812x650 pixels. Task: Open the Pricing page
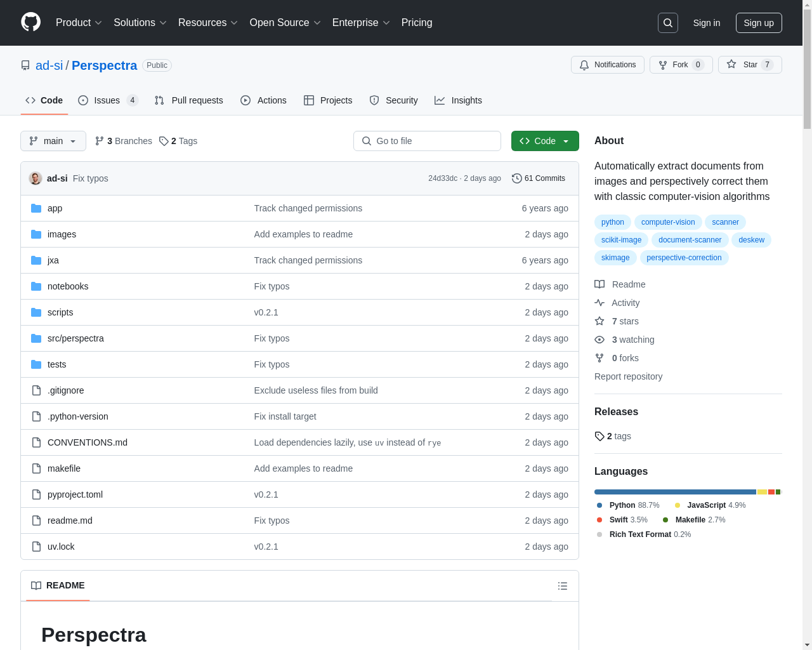point(417,22)
